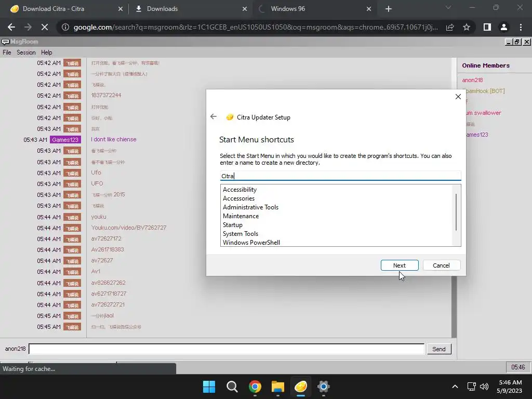Go back using the setup arrow
The width and height of the screenshot is (532, 399).
(213, 117)
